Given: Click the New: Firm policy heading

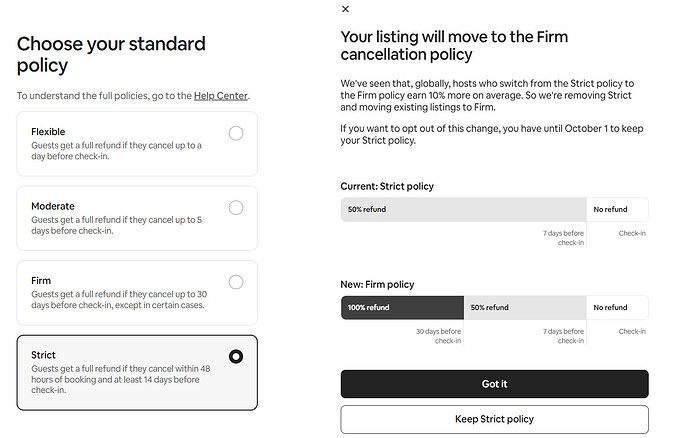Looking at the screenshot, I should click(x=377, y=284).
